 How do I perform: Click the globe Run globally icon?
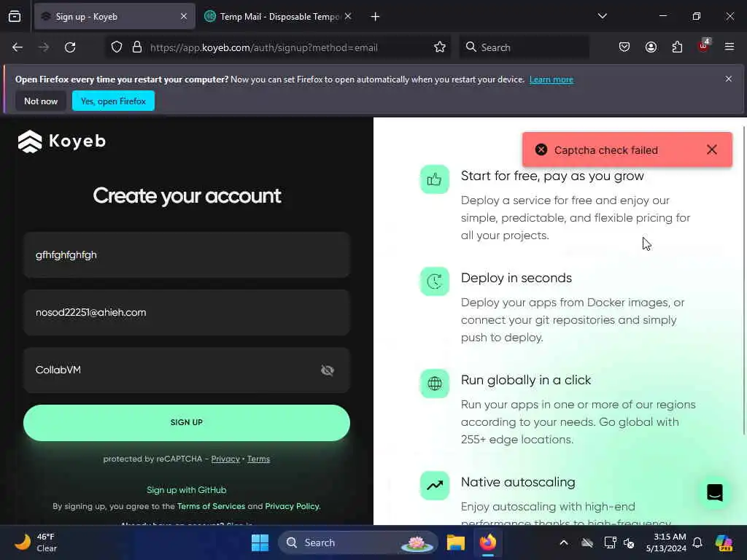[435, 384]
